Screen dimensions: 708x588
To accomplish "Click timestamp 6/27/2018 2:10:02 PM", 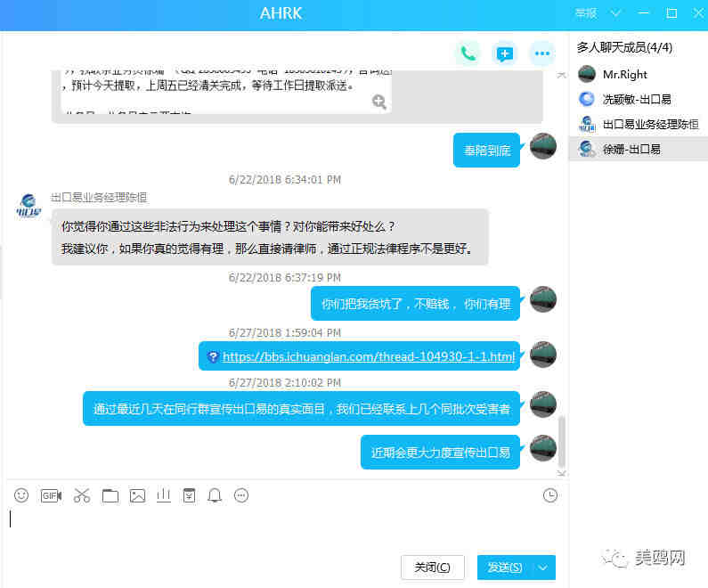I will (x=284, y=382).
